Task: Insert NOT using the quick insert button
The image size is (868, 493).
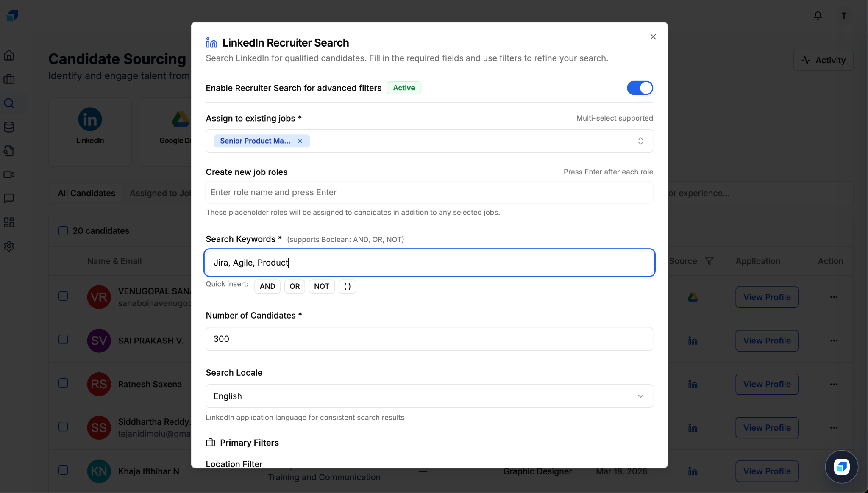Action: [322, 286]
